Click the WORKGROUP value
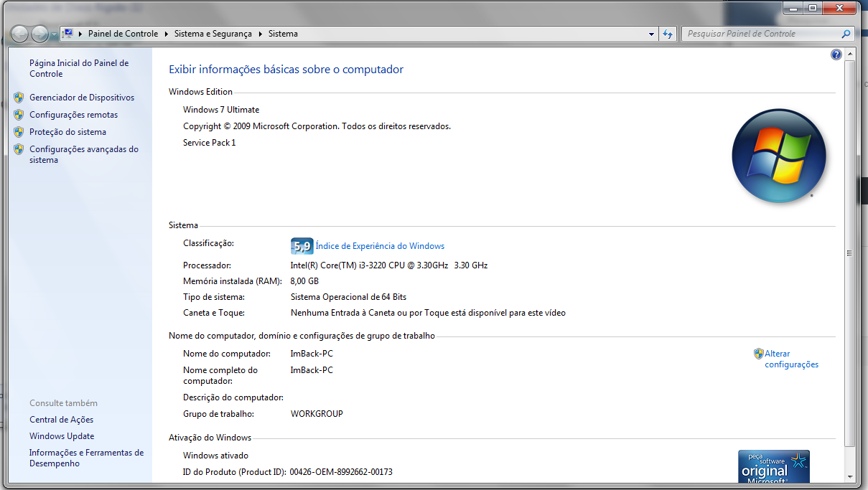The width and height of the screenshot is (868, 490). [317, 414]
